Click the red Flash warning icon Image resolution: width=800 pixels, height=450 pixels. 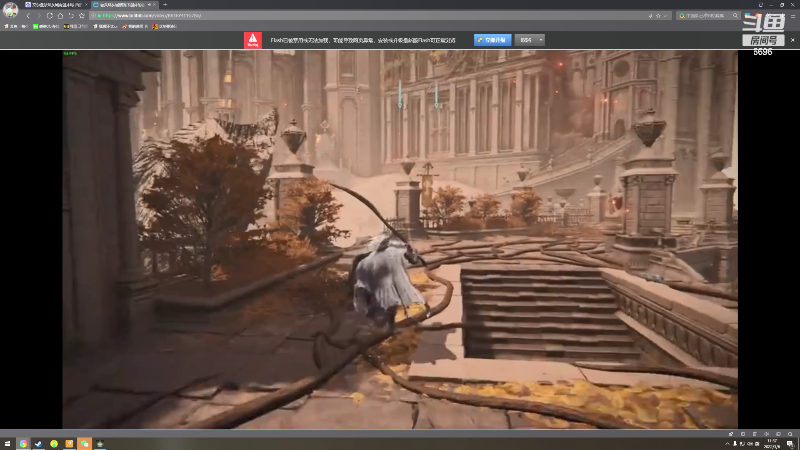(x=253, y=40)
